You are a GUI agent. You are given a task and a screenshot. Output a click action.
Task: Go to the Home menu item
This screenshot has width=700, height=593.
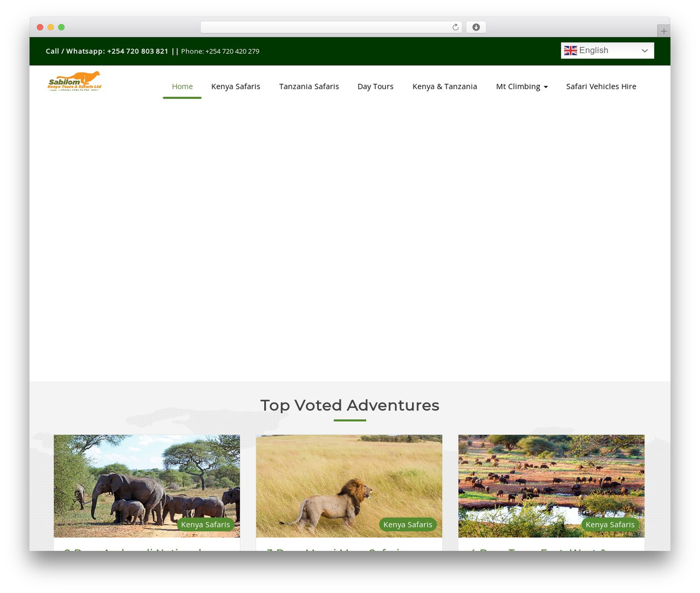pyautogui.click(x=182, y=86)
